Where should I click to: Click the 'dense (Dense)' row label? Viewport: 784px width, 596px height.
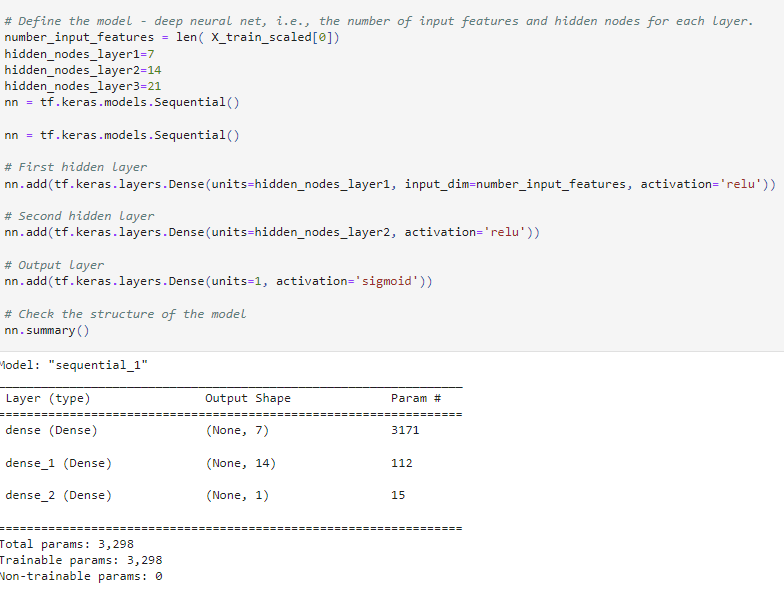click(x=52, y=430)
